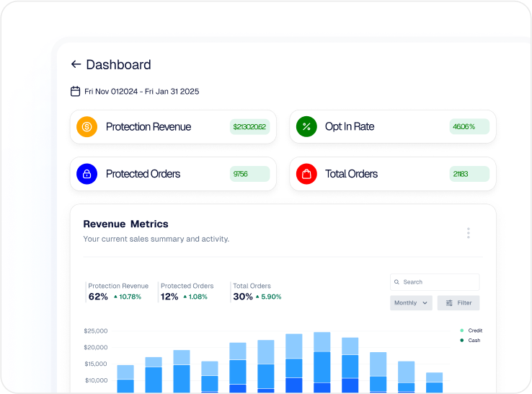The height and width of the screenshot is (394, 532).
Task: Click the orange Protection Revenue dollar icon
Action: click(87, 127)
